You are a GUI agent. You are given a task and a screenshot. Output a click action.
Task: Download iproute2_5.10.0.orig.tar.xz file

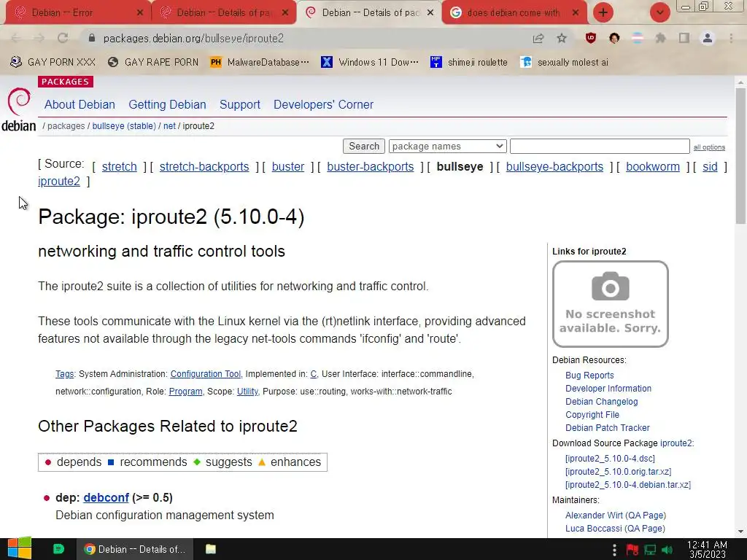point(618,472)
